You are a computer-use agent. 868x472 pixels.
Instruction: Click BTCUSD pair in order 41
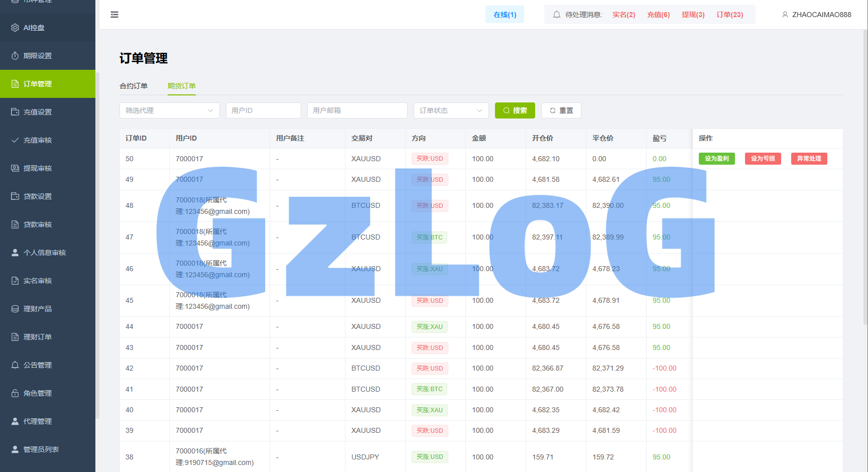click(366, 389)
